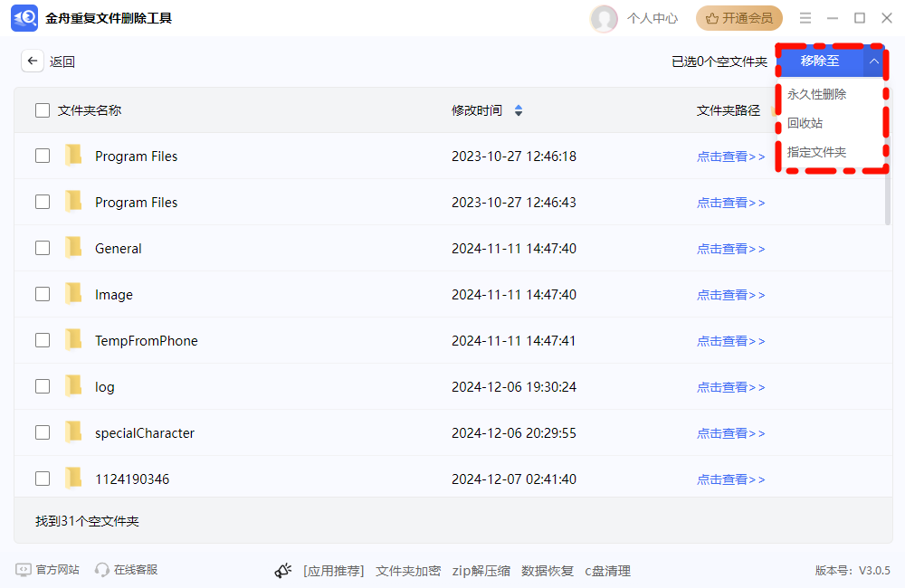The height and width of the screenshot is (588, 905).
Task: Click the back arrow icon
Action: (33, 61)
